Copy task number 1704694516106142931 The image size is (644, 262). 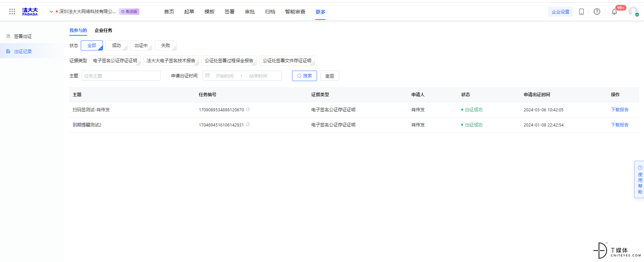coord(248,124)
